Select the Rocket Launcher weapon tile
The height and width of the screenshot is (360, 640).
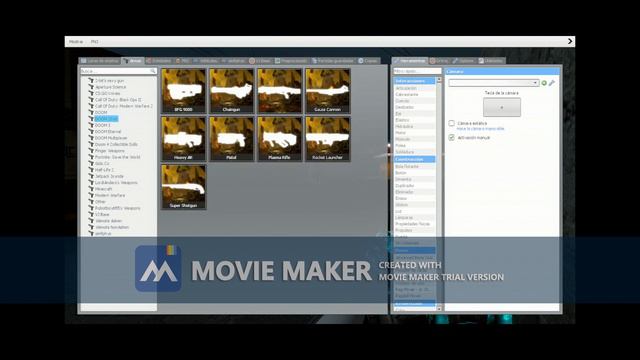coord(328,139)
